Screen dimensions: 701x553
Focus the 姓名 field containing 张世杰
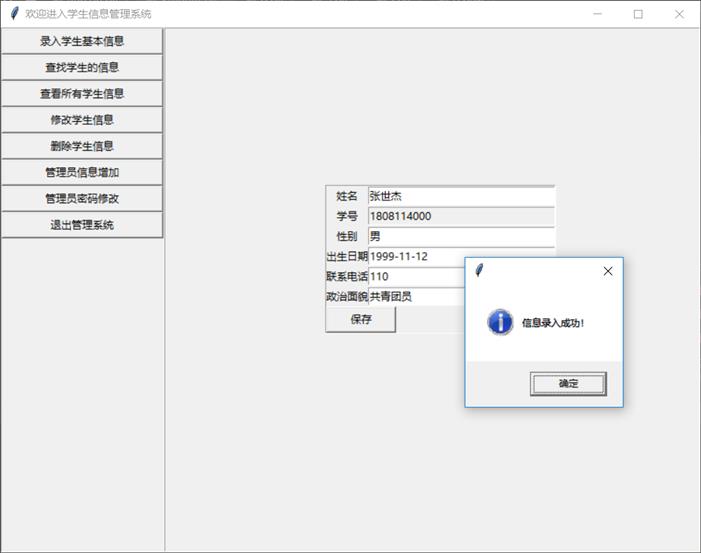pyautogui.click(x=460, y=196)
